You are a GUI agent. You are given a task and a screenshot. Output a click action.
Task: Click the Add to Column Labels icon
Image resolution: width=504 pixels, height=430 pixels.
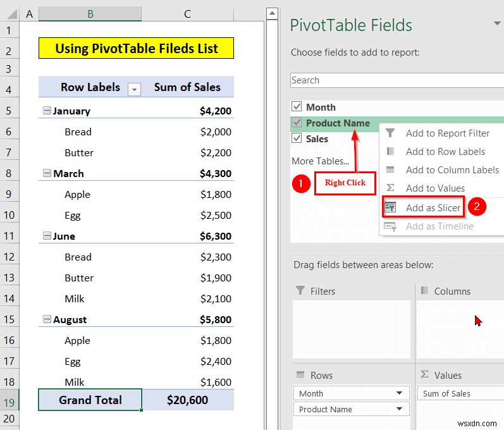tap(390, 169)
